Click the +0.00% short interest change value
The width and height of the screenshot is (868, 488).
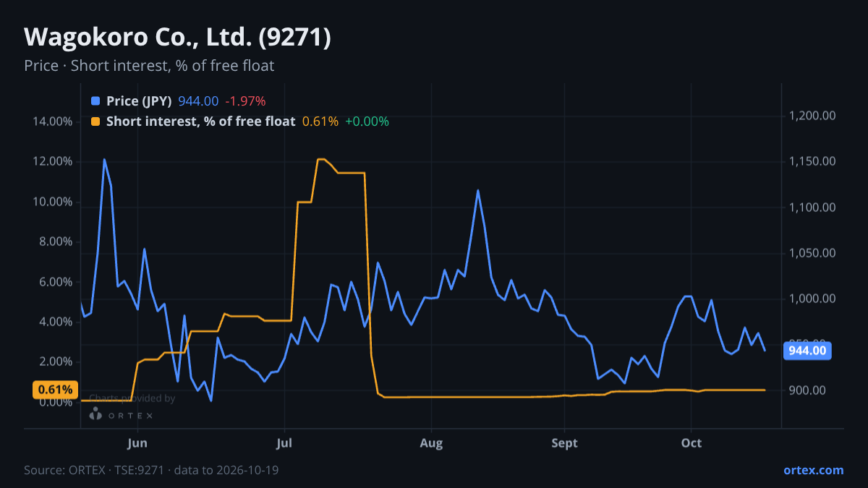(x=367, y=121)
